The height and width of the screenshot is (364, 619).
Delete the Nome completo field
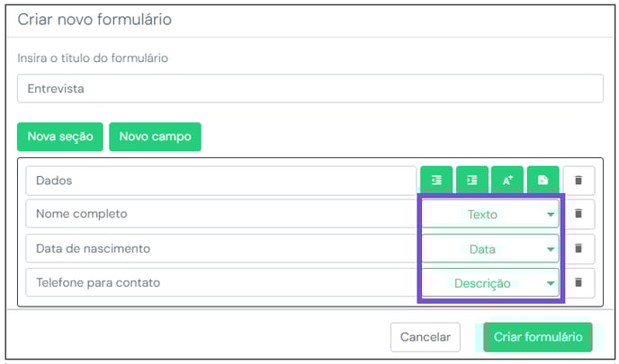click(579, 214)
